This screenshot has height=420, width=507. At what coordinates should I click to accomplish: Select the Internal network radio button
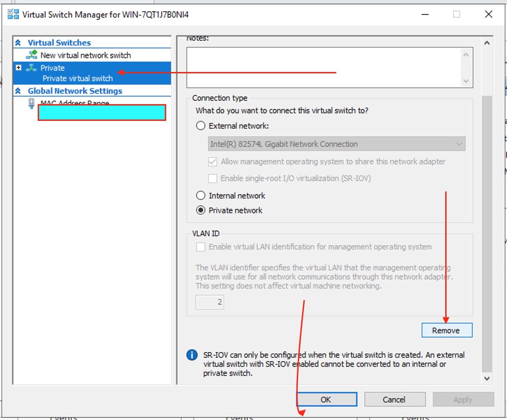[201, 196]
